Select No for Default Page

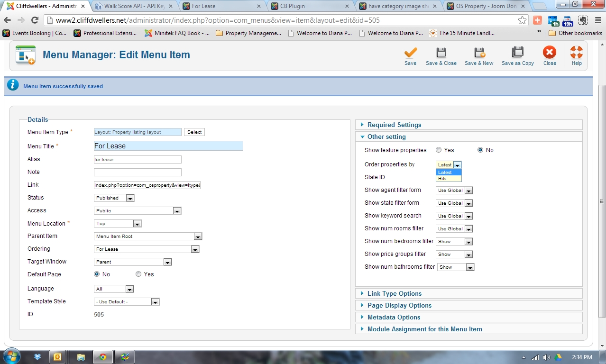[x=97, y=274]
